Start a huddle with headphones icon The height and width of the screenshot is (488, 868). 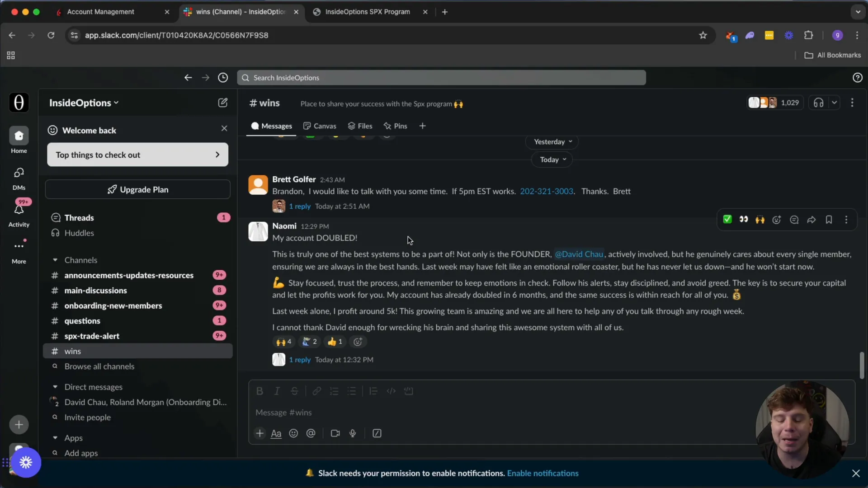(x=818, y=103)
